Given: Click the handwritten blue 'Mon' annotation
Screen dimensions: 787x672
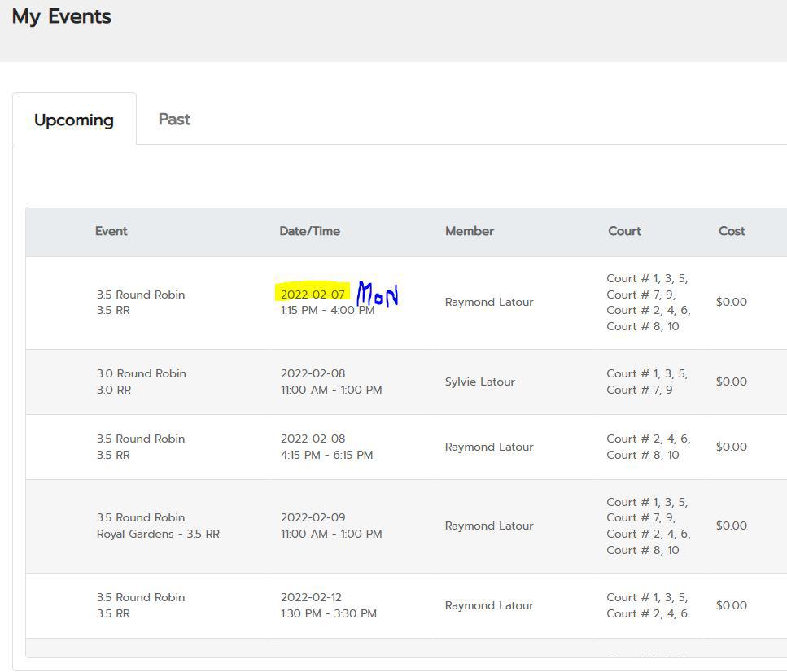Looking at the screenshot, I should [x=378, y=295].
